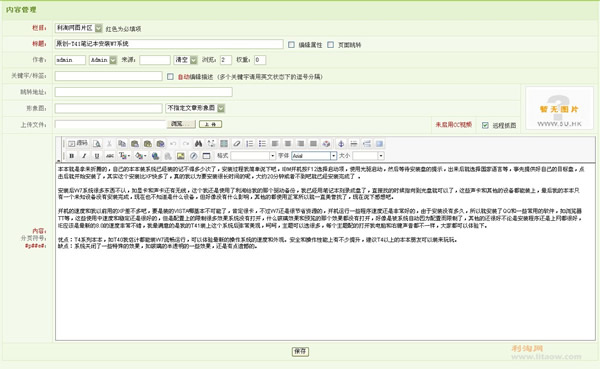This screenshot has width=600, height=369.
Task: Align text left in editor
Action: tap(275, 144)
